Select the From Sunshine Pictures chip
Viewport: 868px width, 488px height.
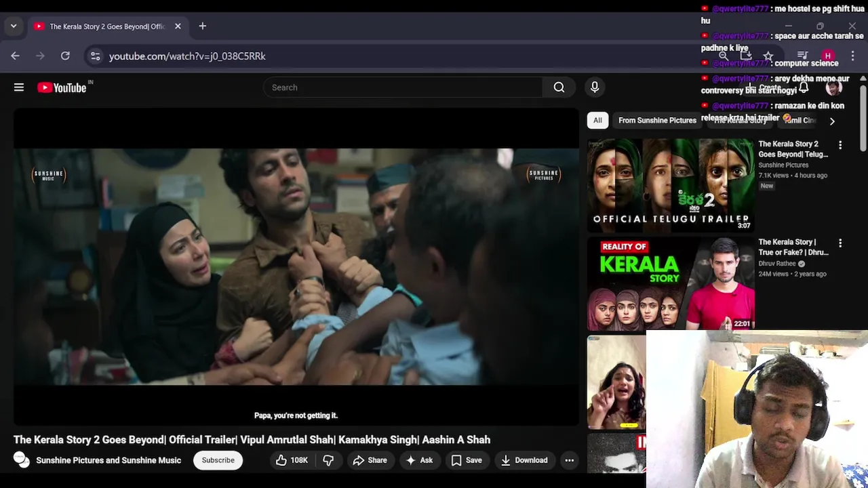click(657, 120)
